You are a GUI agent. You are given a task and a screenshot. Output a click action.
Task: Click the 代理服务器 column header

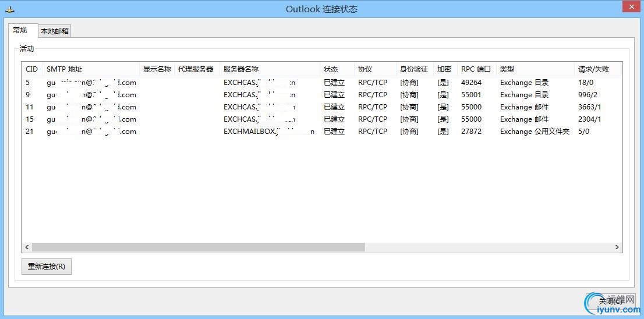pos(197,69)
